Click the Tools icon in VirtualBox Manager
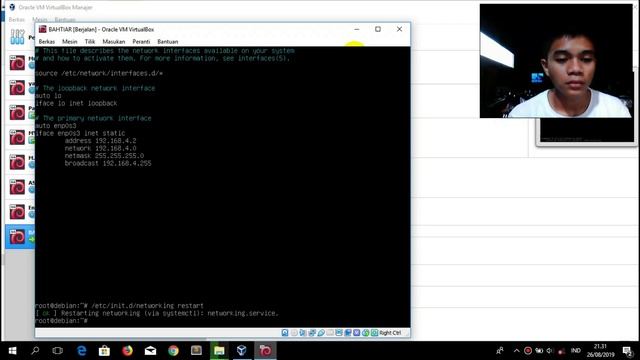The height and width of the screenshot is (360, 640). click(x=17, y=37)
